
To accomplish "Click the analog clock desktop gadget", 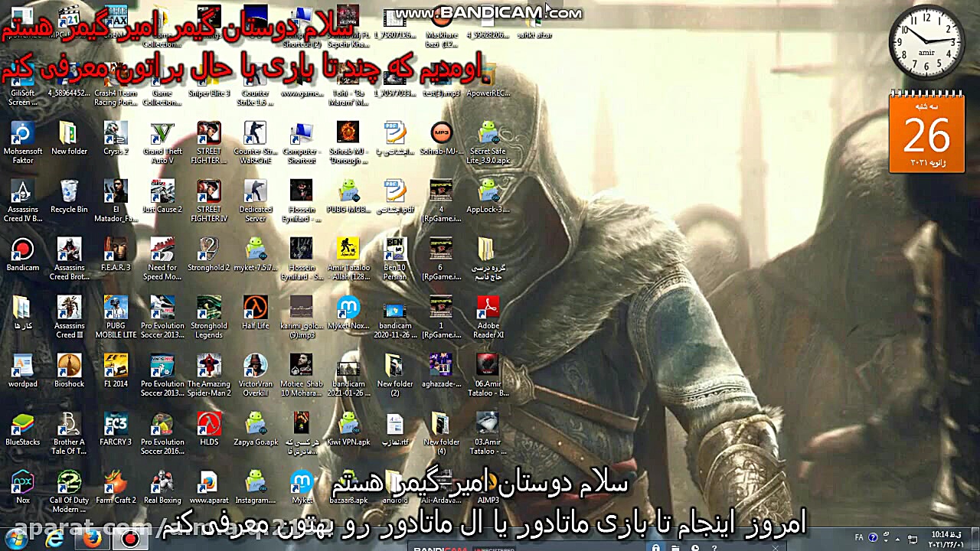I will (926, 42).
